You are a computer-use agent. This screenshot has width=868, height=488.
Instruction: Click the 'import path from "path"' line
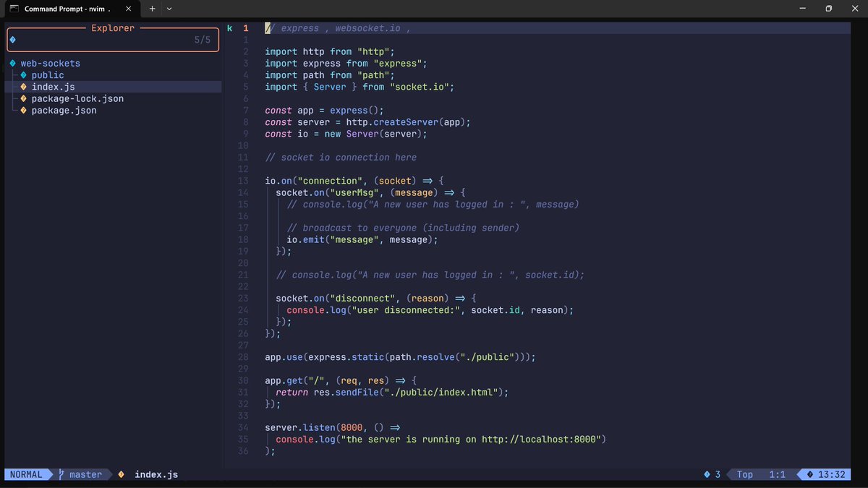point(329,75)
